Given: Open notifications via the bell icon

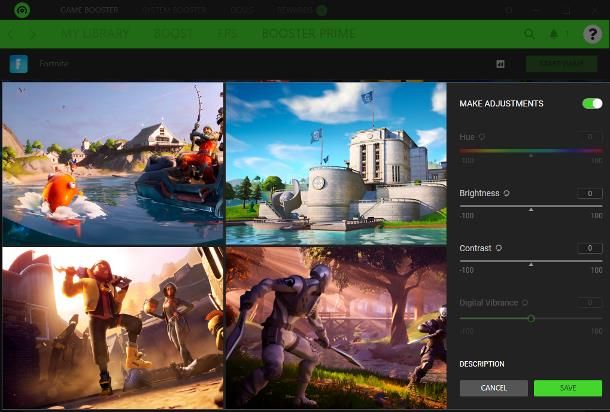Looking at the screenshot, I should click(x=554, y=34).
